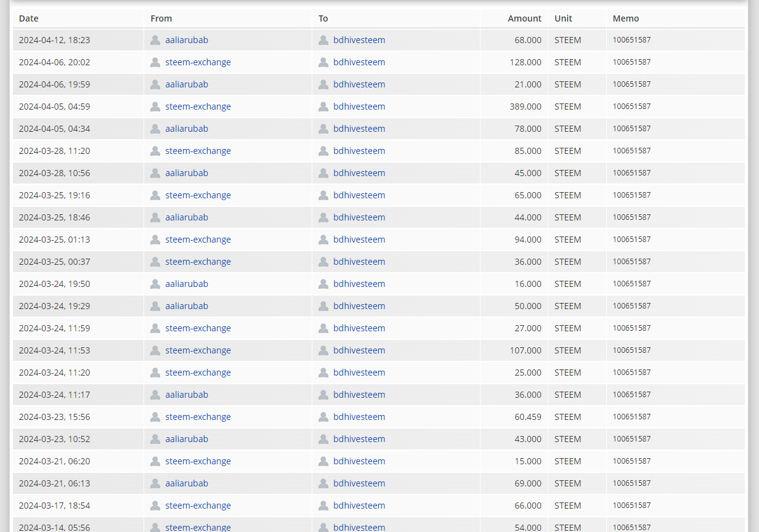759x532 pixels.
Task: Open bdhivesteem link in 2024-03-24, 19:29 row
Action: click(359, 306)
